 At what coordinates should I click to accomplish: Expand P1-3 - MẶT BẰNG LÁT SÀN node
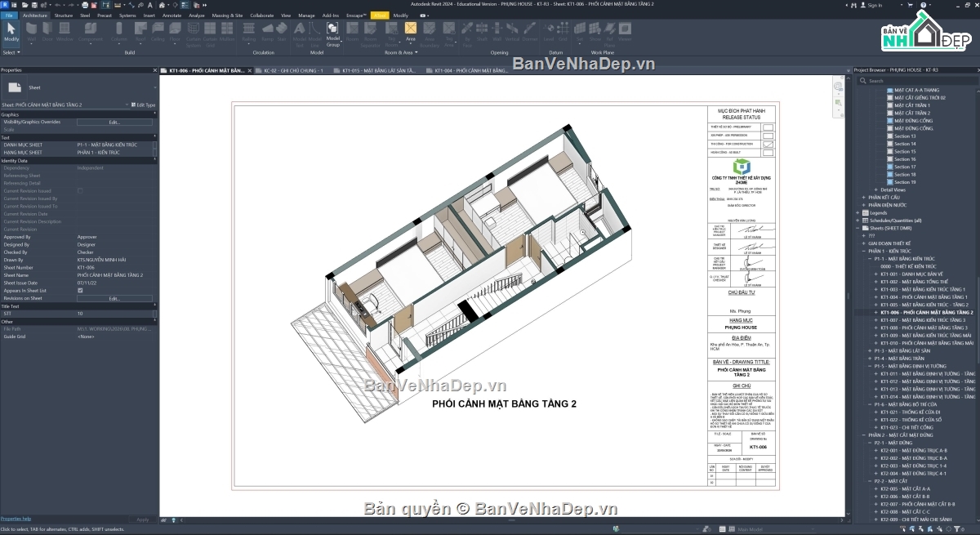870,350
